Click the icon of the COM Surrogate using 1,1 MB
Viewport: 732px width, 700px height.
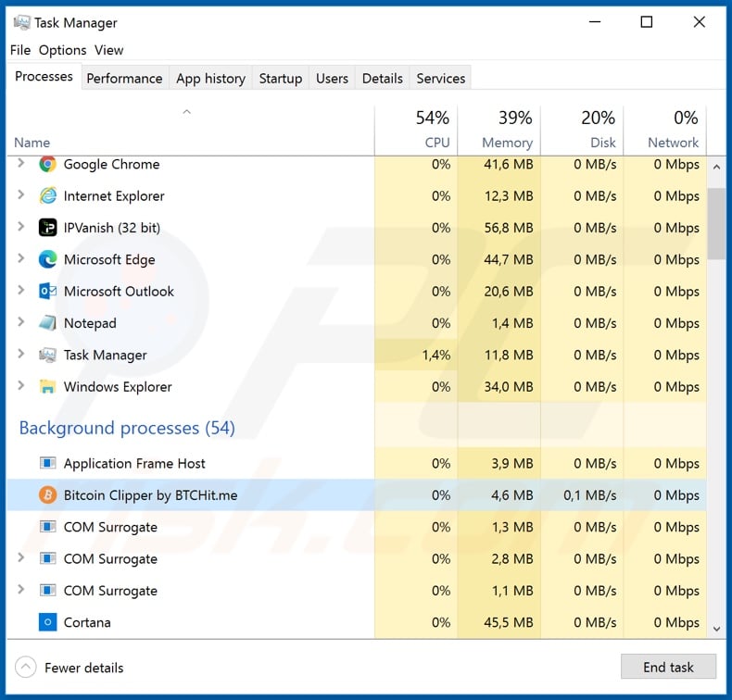point(47,591)
